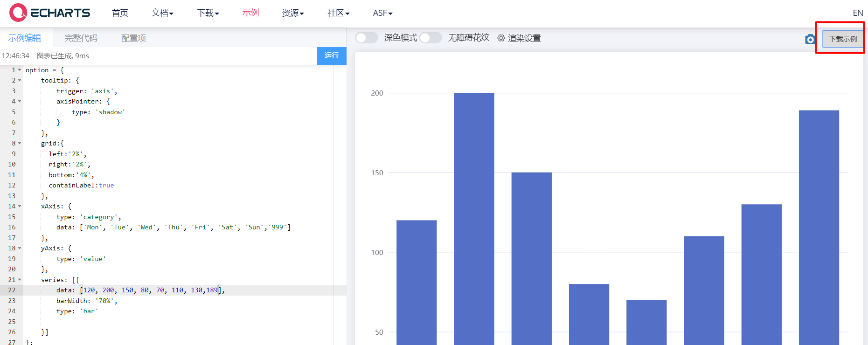Switch to 配置项 tab
868x345 pixels.
[133, 38]
